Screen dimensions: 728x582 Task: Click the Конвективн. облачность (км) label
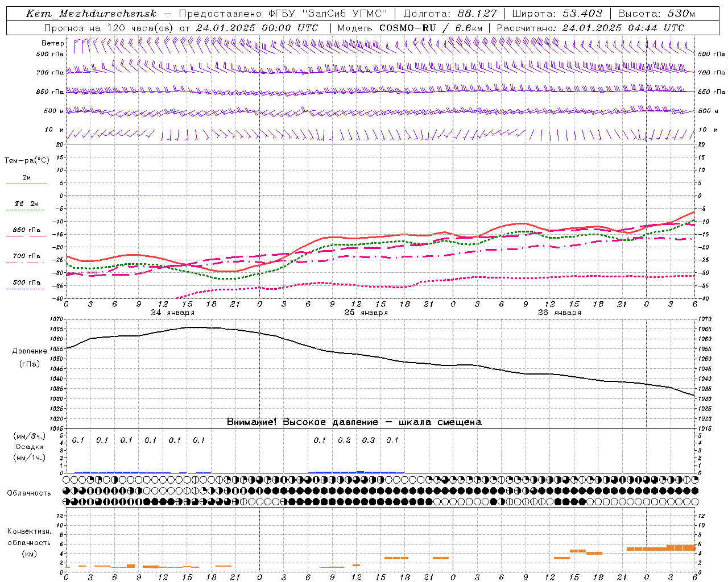pyautogui.click(x=29, y=542)
